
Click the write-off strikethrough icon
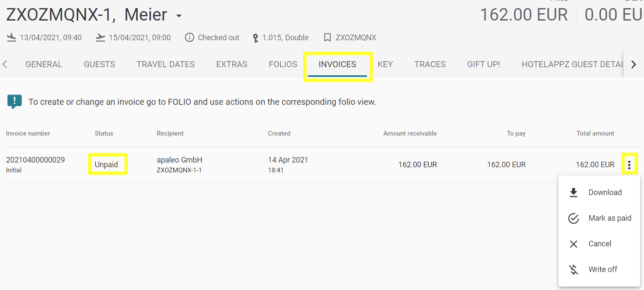(573, 269)
